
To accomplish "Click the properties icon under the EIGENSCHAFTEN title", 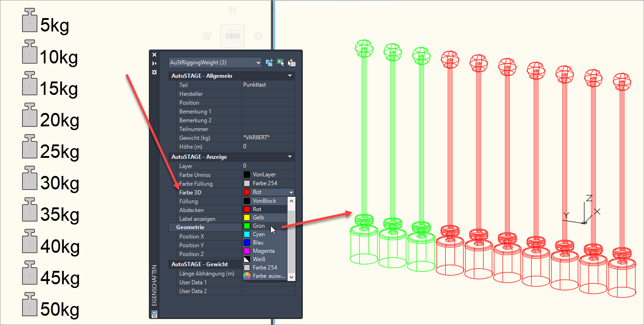I will point(154,314).
